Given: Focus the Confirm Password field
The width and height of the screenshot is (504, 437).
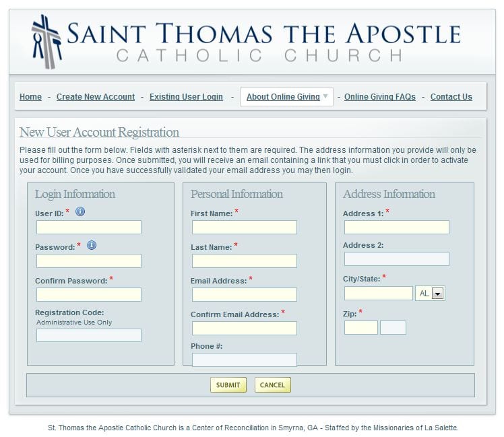Looking at the screenshot, I should 89,295.
